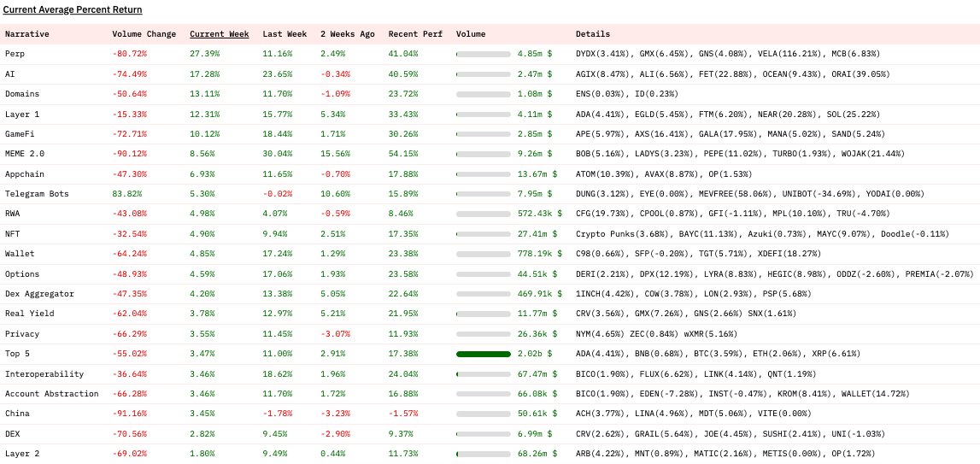Select the Layer 1 narrative label
Viewport: 980px width, 464px height.
coord(22,114)
